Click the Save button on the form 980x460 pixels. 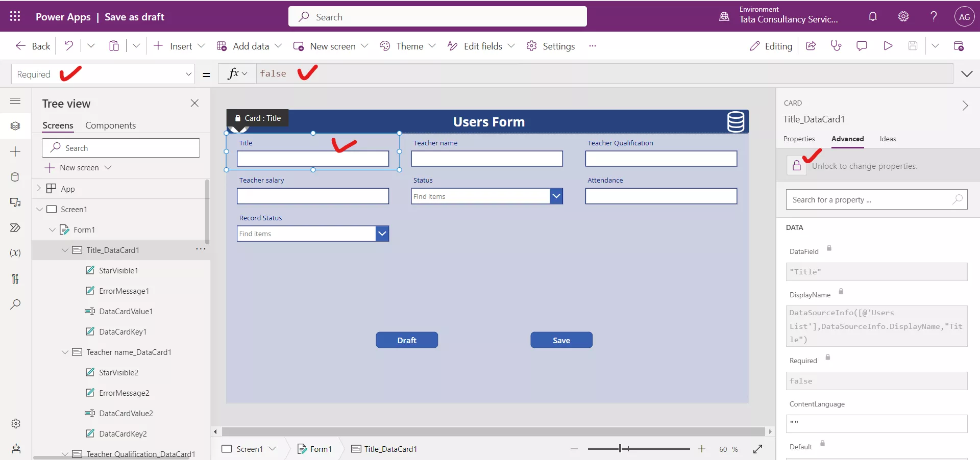561,340
